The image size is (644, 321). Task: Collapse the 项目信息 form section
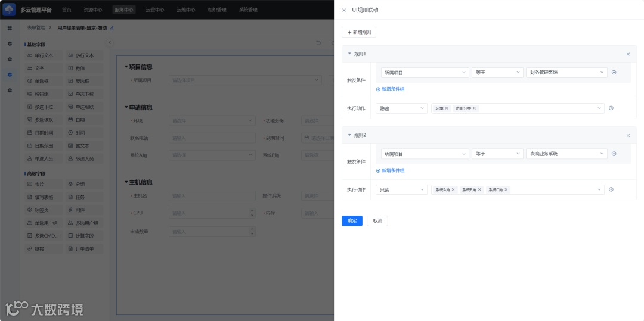[x=126, y=67]
